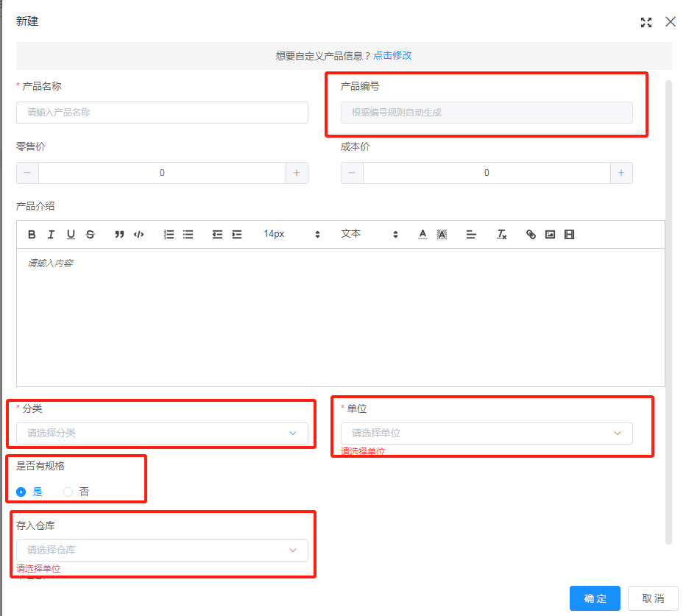686x616 pixels.
Task: Insert an image into the description
Action: click(x=550, y=234)
